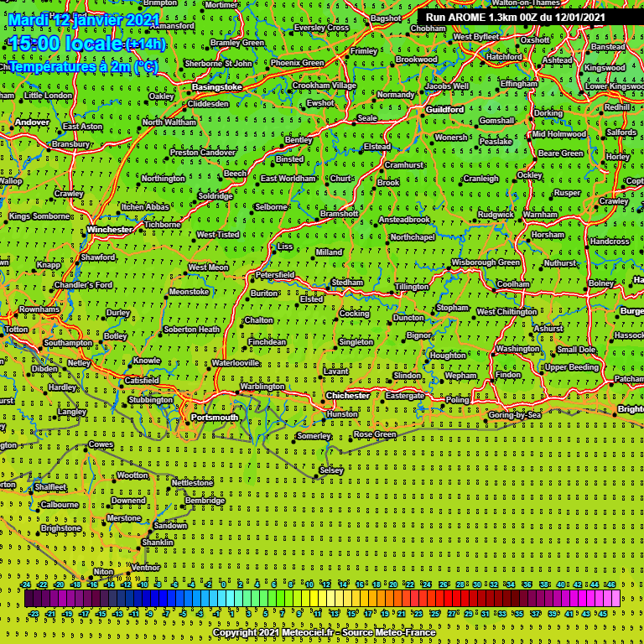Select the Basingstoke city label
The width and height of the screenshot is (644, 644).
tap(217, 87)
